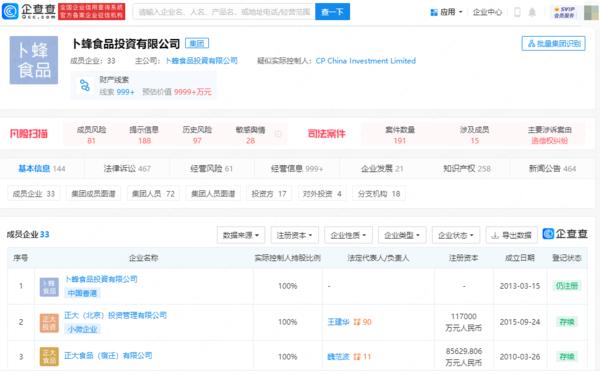Open 敏感舆情 28 in the risk scan
600x371 pixels.
point(250,135)
